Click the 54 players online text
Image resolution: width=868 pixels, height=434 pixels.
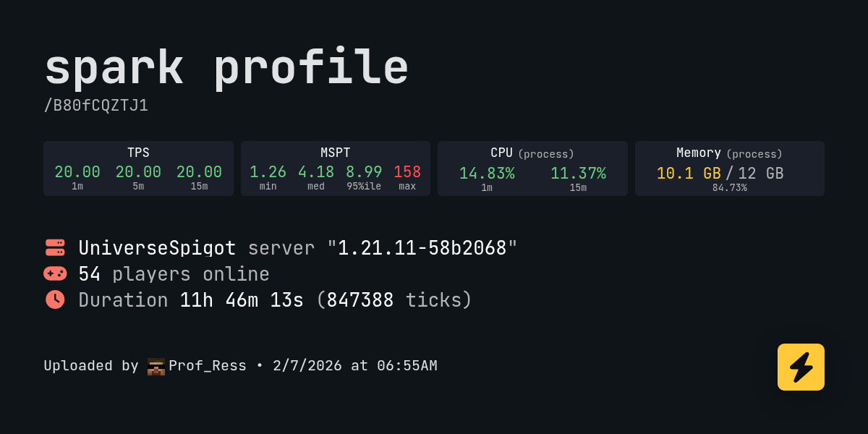174,274
